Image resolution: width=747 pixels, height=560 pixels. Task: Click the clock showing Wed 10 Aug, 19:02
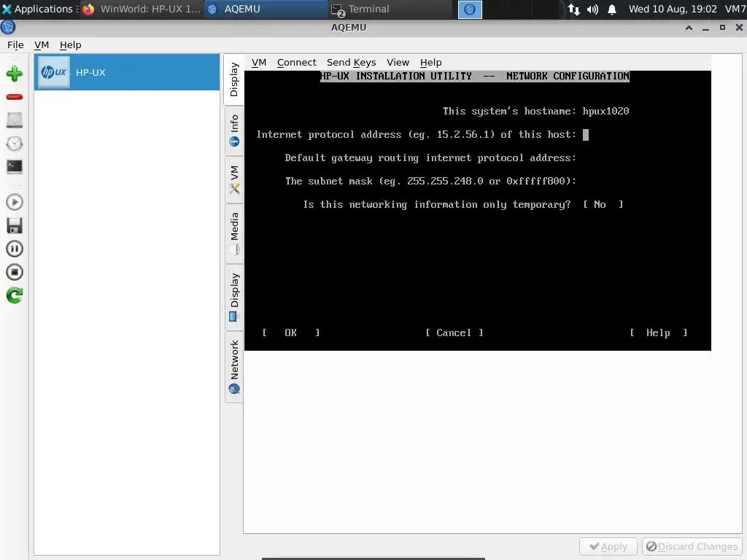point(672,9)
